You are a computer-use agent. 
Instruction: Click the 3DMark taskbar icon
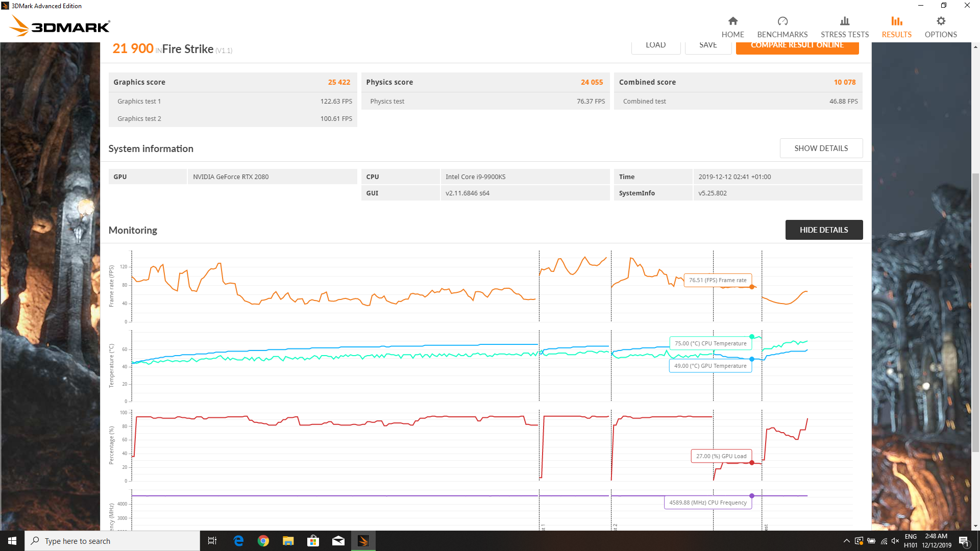pos(363,541)
